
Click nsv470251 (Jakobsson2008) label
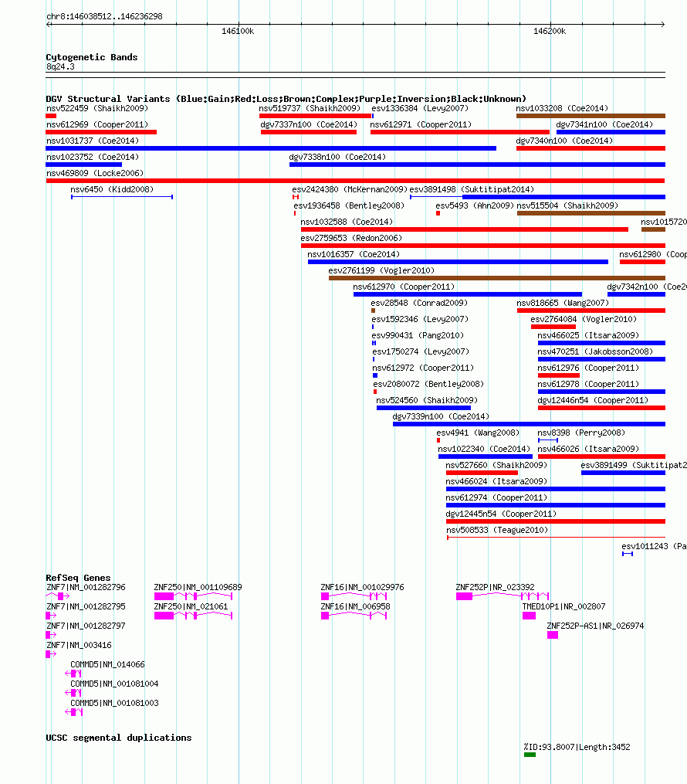point(595,352)
